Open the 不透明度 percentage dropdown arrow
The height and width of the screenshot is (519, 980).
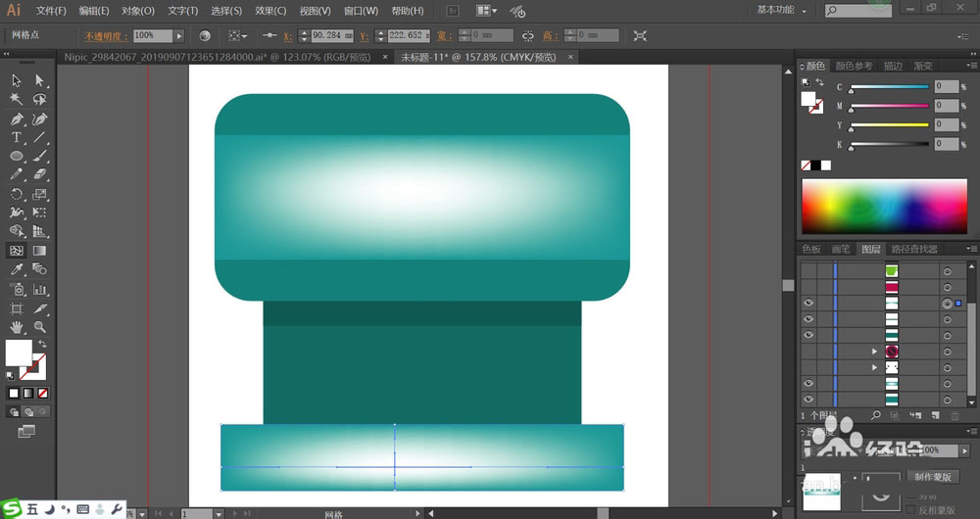[x=179, y=35]
